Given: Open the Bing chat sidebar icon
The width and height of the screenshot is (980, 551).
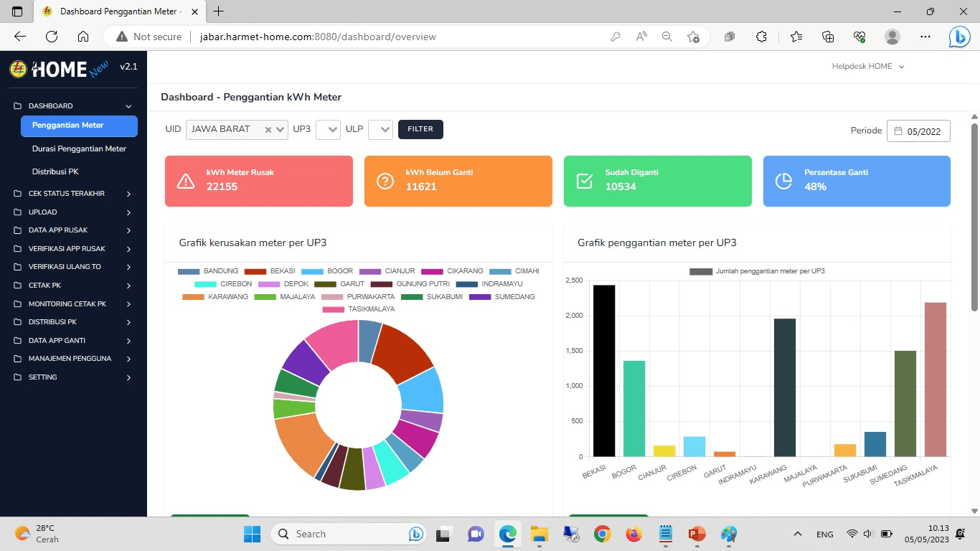Looking at the screenshot, I should pos(959,37).
